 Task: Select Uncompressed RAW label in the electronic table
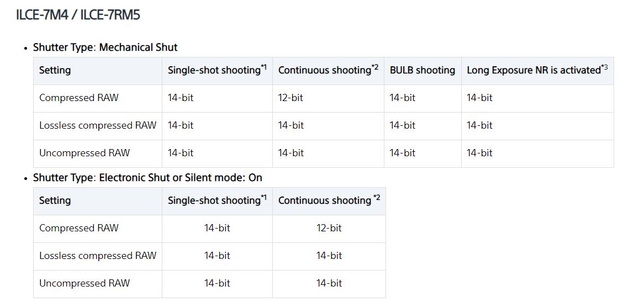pos(84,284)
